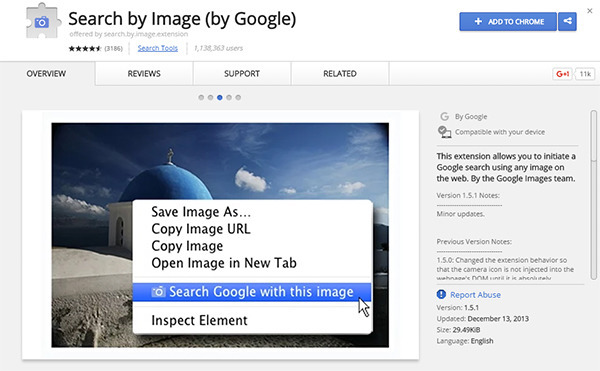Select the fifth screenshot carousel dot
The height and width of the screenshot is (371, 600).
238,98
